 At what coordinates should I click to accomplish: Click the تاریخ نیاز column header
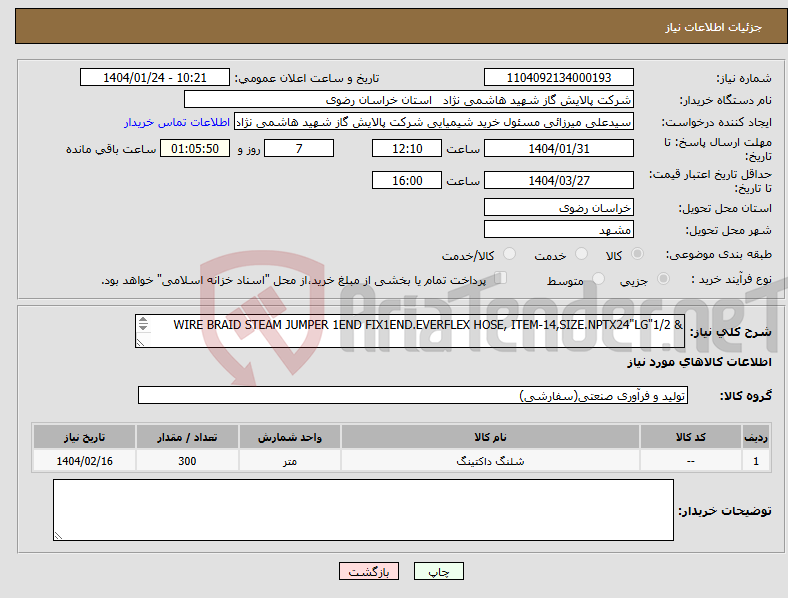(84, 437)
